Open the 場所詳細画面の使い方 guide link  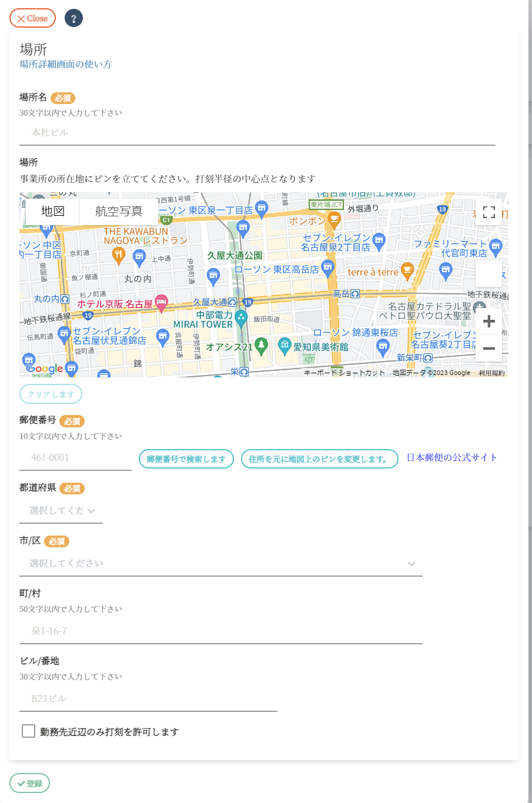[65, 64]
